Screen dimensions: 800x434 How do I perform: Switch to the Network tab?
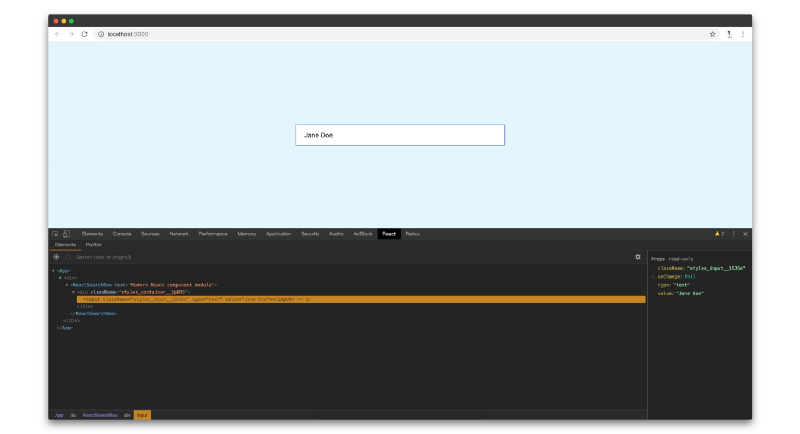(179, 233)
